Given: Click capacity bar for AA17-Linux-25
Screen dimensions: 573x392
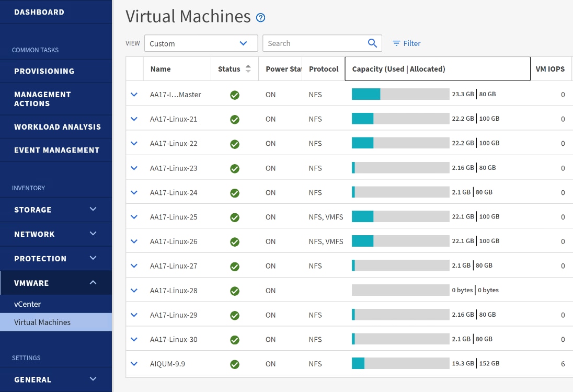Looking at the screenshot, I should 400,216.
